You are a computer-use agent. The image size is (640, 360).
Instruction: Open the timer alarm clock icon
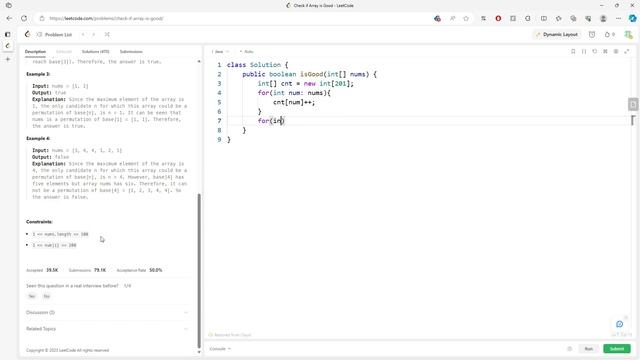pos(592,35)
